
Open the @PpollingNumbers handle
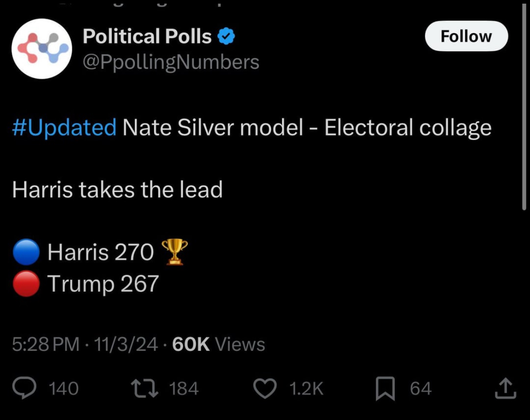click(x=171, y=62)
